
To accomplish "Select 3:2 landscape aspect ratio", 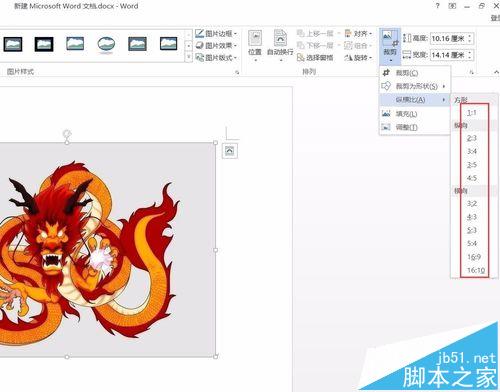I will [472, 204].
